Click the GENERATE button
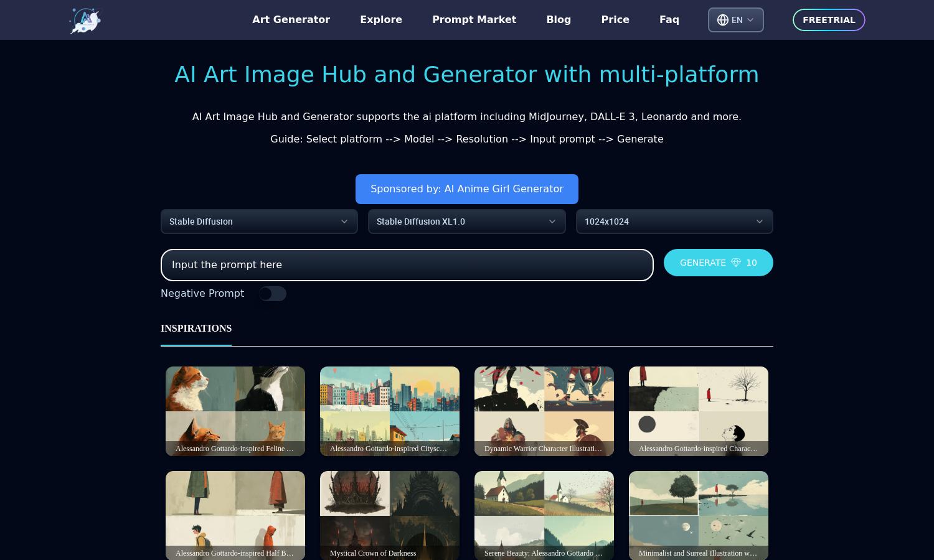Image resolution: width=934 pixels, height=560 pixels. tap(719, 263)
